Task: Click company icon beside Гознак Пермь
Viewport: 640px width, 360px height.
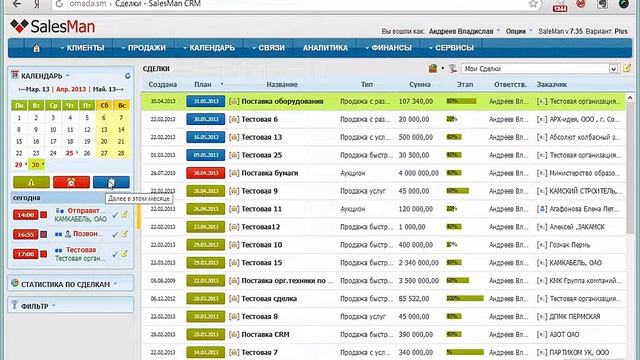Action: click(x=542, y=245)
